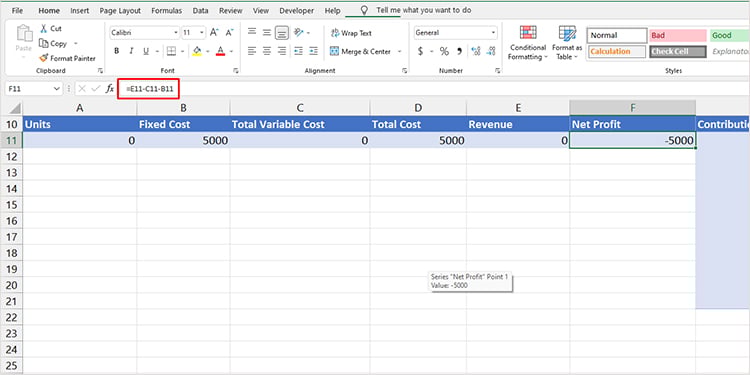Open the font size dropdown
Screen dimensions: 750x375
[x=202, y=33]
